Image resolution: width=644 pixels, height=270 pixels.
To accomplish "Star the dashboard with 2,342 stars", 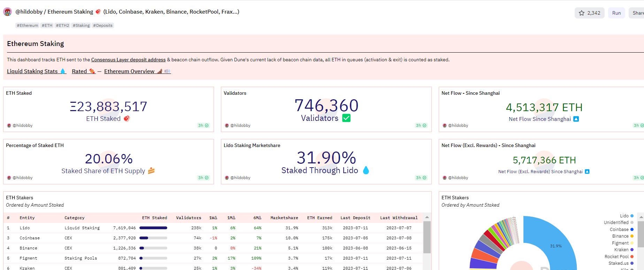I will [x=589, y=13].
